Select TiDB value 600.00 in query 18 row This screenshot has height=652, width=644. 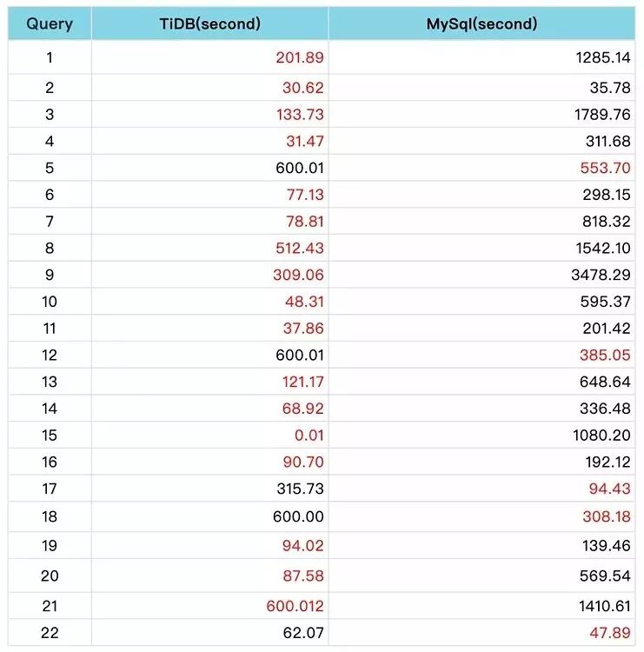point(299,516)
